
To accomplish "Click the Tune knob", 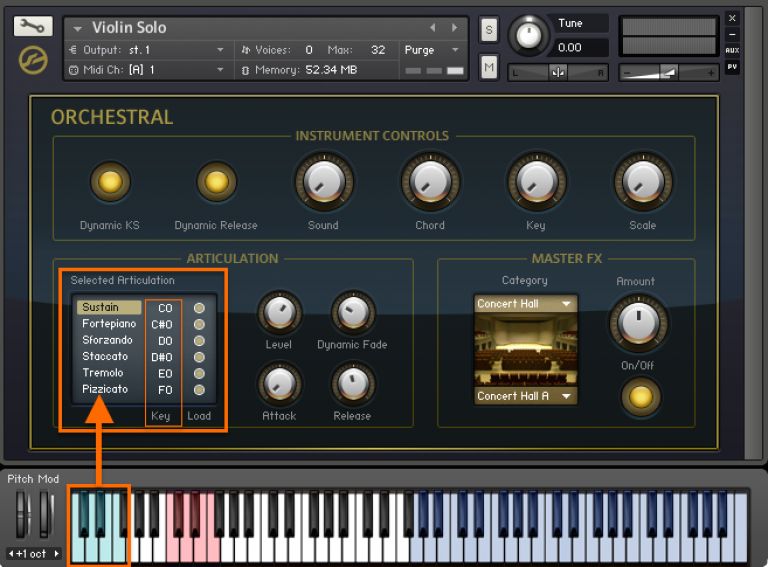I will 529,37.
